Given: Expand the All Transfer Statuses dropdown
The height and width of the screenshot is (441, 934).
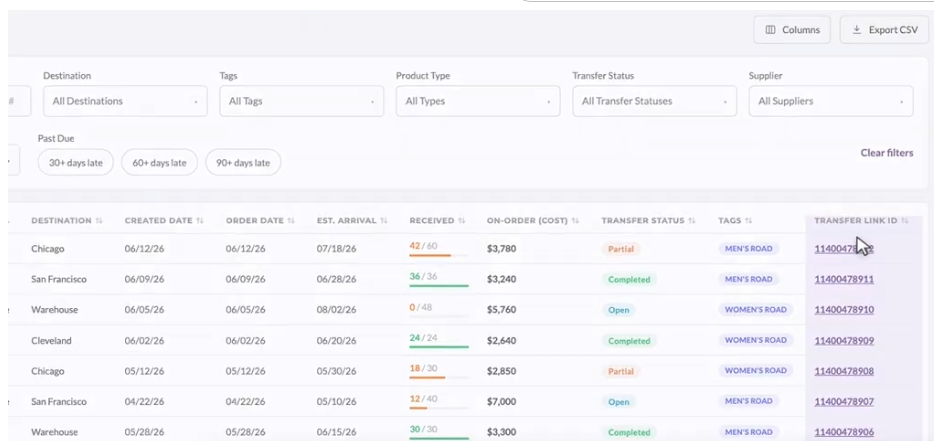Looking at the screenshot, I should click(654, 101).
